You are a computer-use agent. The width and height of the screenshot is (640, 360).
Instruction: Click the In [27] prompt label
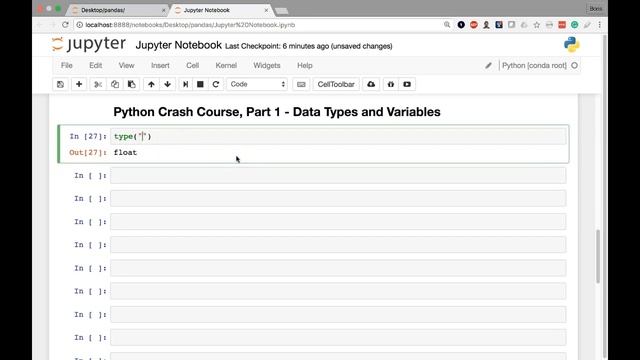click(x=88, y=136)
